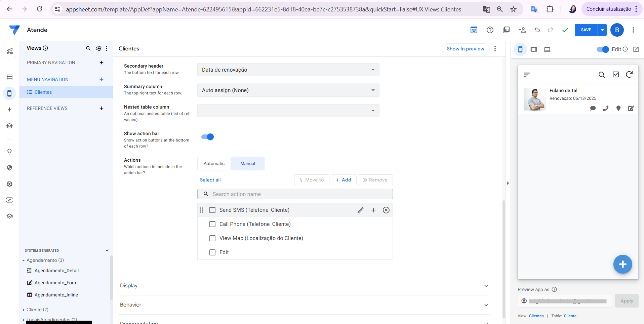Expand the Display section
This screenshot has width=644, height=324.
[x=304, y=286]
